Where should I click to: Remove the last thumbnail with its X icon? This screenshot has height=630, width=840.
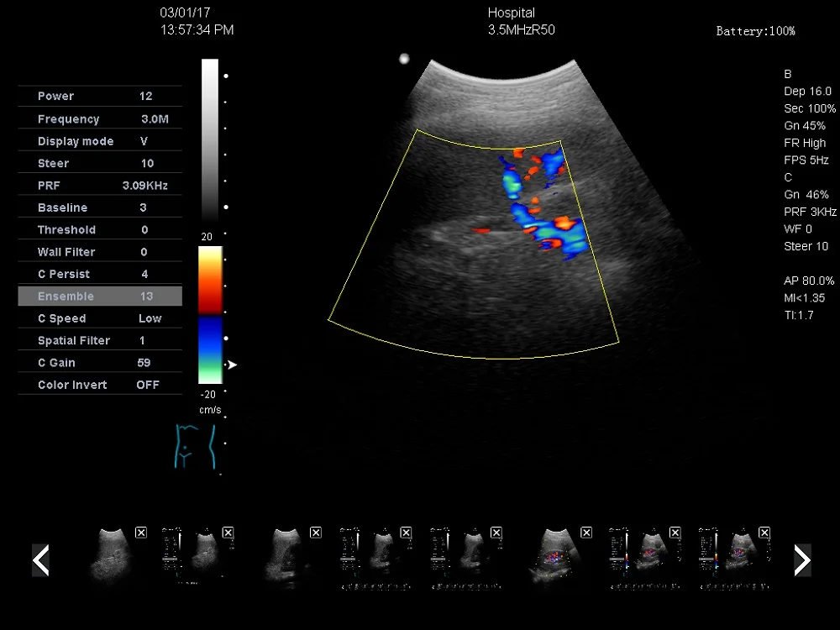pyautogui.click(x=764, y=533)
